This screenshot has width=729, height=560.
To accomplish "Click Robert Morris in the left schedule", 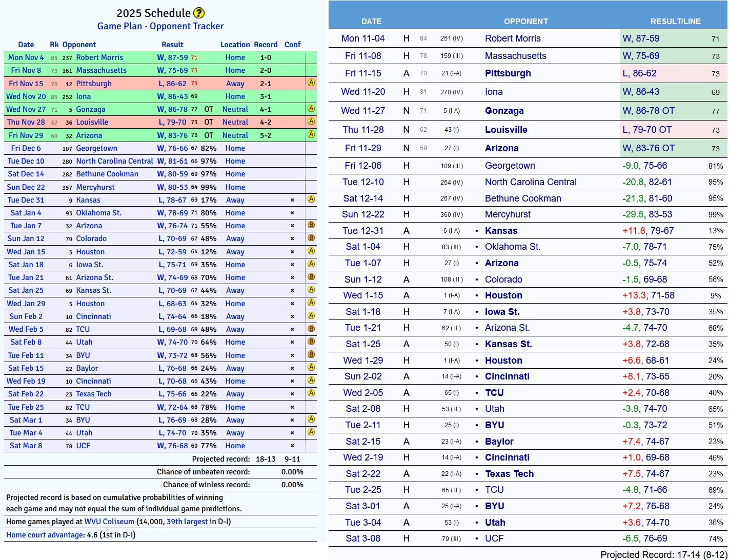I will pos(99,57).
